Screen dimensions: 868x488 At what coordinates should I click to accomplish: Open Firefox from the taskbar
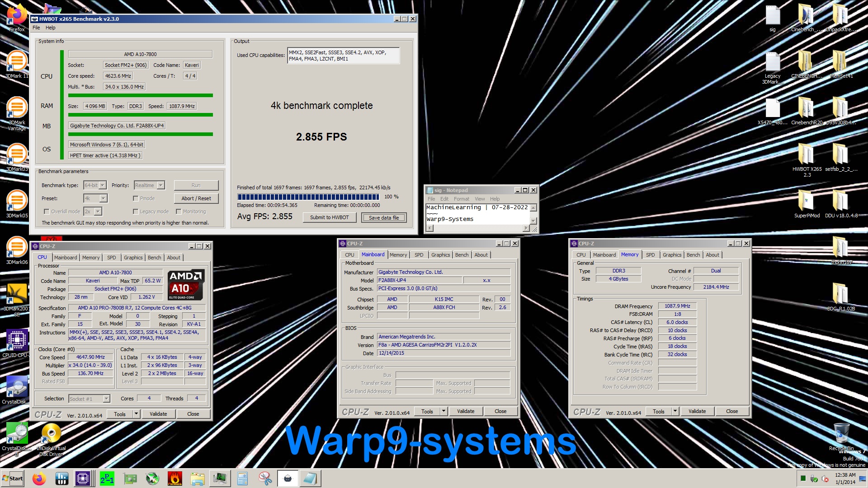39,479
